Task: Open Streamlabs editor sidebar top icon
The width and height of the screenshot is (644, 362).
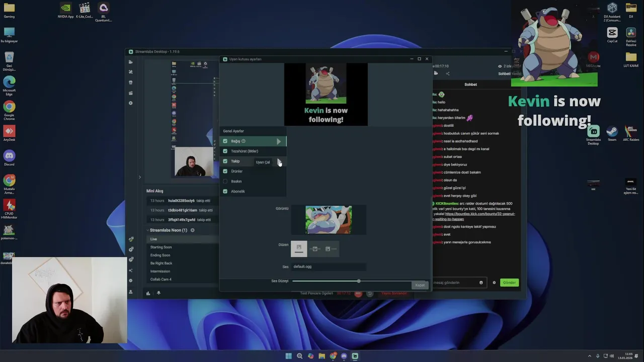Action: 131,62
